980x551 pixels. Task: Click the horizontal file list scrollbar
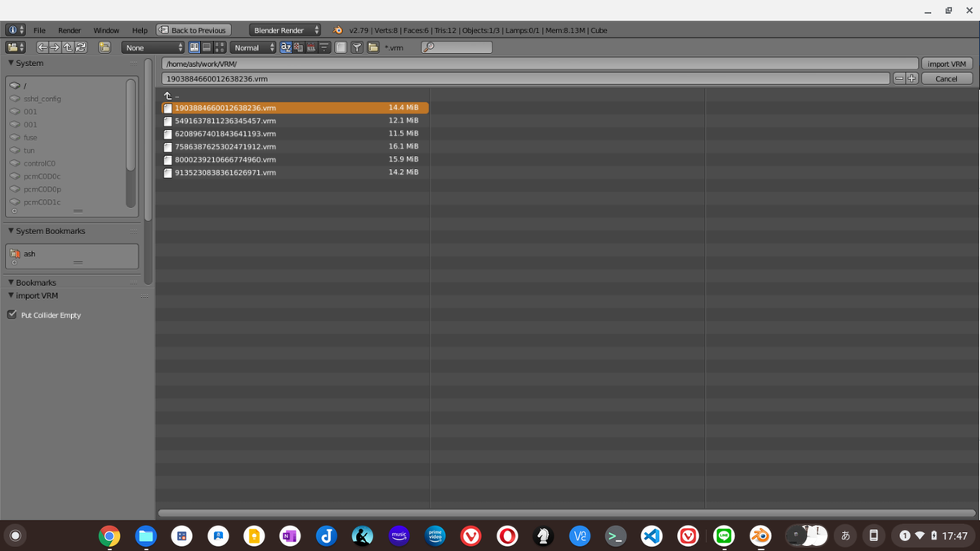pyautogui.click(x=567, y=513)
